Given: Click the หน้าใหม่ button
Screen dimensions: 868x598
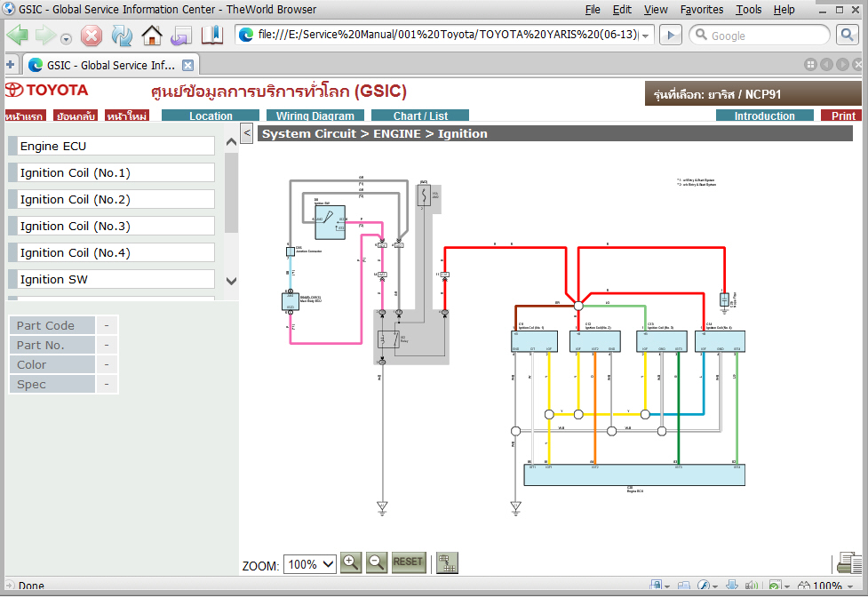Looking at the screenshot, I should (x=127, y=116).
